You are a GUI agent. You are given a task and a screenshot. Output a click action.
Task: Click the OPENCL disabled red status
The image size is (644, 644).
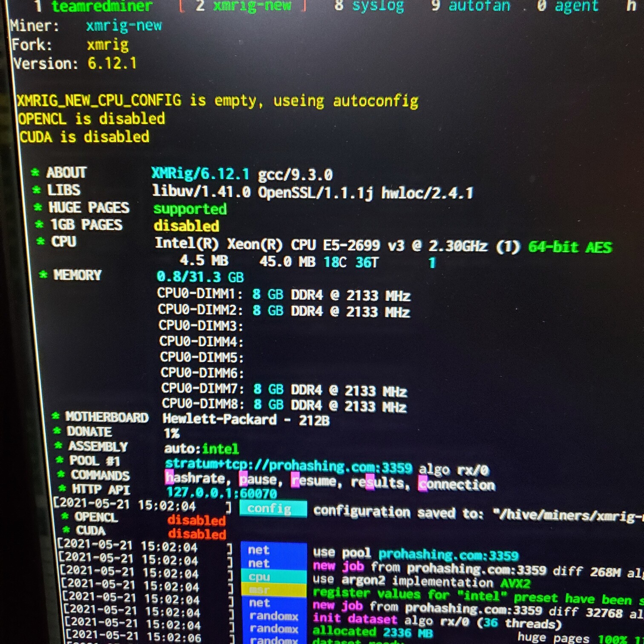pos(196,520)
